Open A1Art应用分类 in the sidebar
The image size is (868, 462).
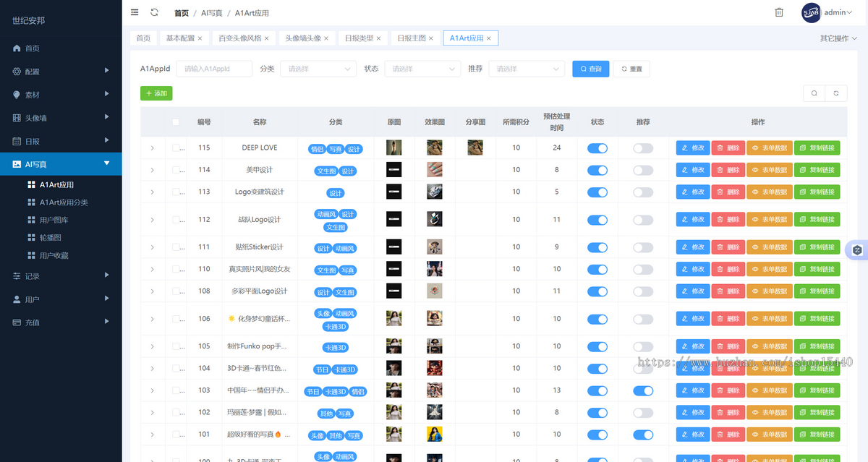pos(64,202)
